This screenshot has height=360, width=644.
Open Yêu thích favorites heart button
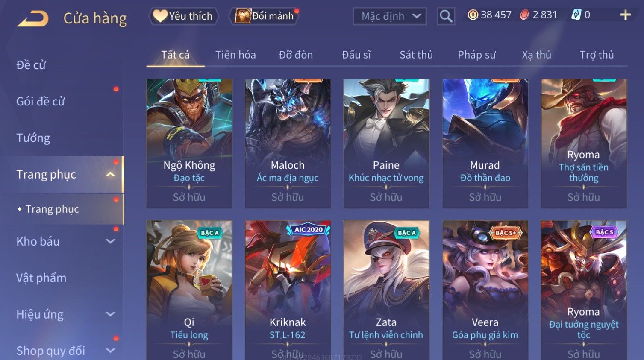click(184, 16)
